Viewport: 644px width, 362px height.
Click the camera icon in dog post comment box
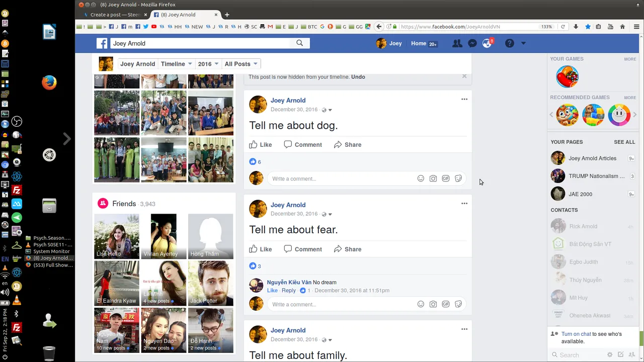[433, 178]
